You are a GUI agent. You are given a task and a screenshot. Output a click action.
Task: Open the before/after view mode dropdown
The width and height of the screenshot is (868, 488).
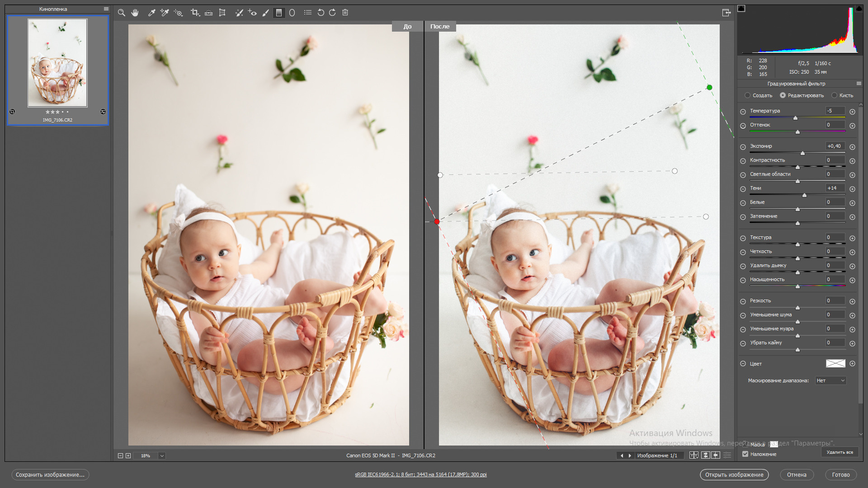[x=693, y=455]
